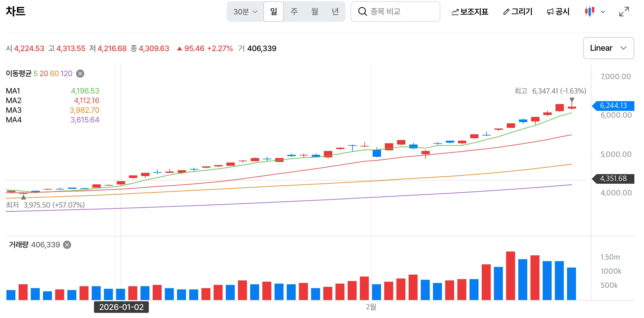Click the 거래량 volume label
The height and width of the screenshot is (318, 644).
pos(19,245)
